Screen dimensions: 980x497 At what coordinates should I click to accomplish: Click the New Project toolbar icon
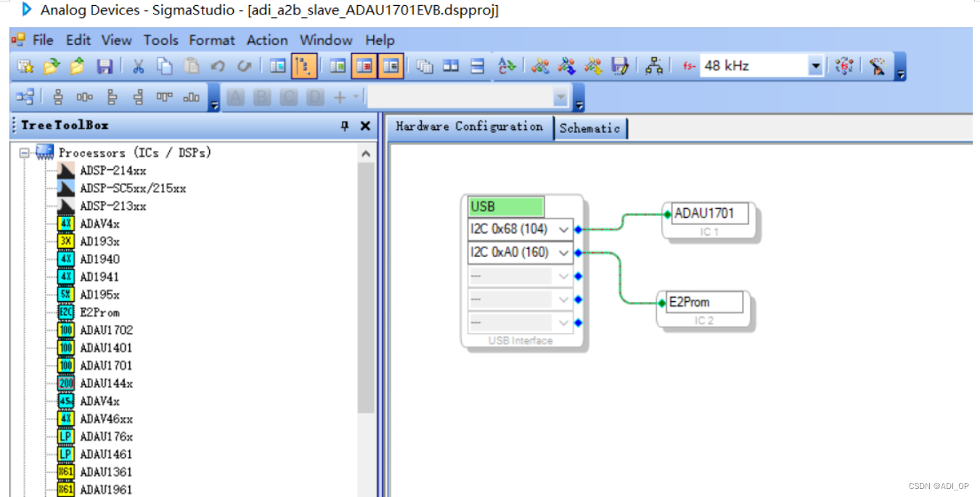tap(26, 66)
